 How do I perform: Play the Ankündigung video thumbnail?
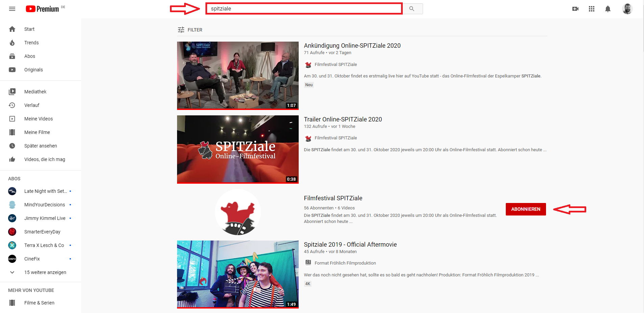coord(238,76)
